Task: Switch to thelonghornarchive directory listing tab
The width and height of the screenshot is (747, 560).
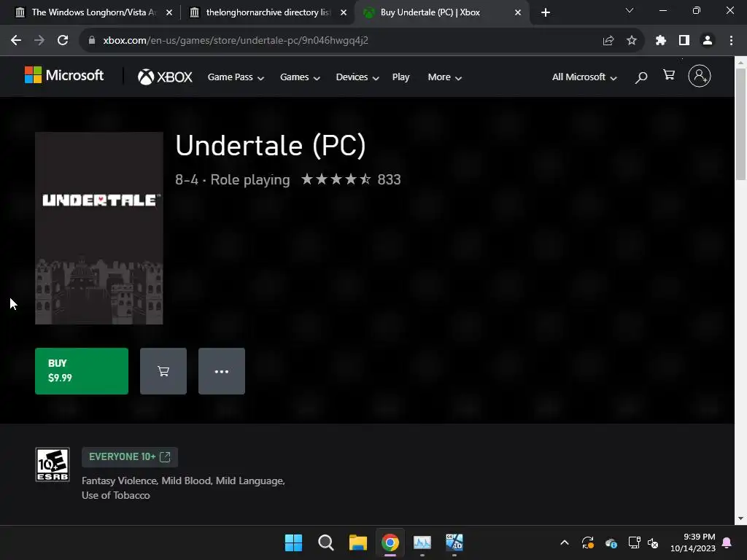Action: (268, 12)
